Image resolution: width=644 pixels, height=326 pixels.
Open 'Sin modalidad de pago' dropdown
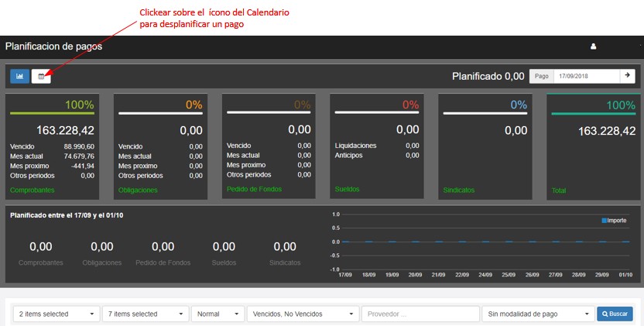point(537,314)
